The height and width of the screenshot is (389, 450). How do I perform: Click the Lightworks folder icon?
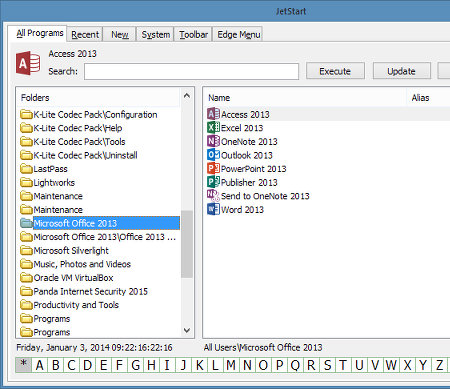26,182
